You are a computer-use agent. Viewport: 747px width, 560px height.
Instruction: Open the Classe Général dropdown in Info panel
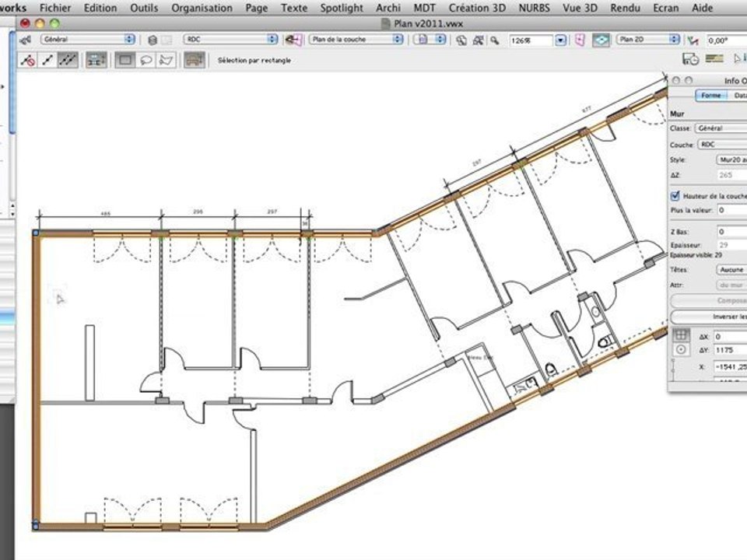(x=721, y=128)
